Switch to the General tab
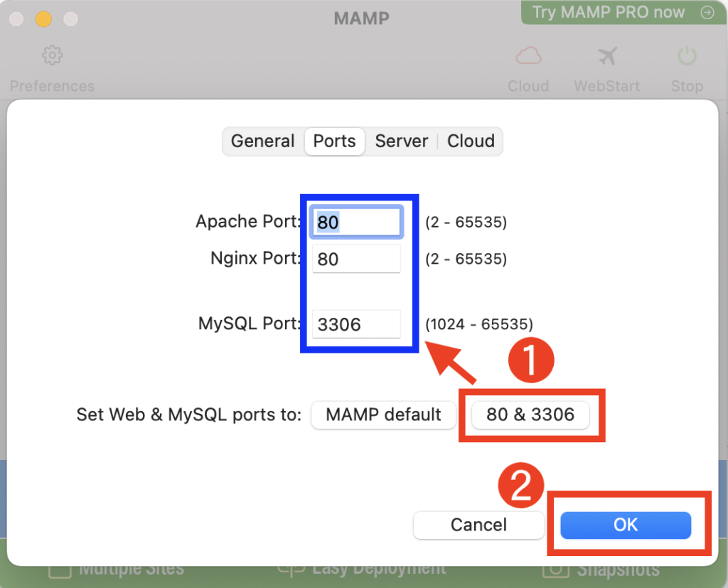 pos(262,141)
